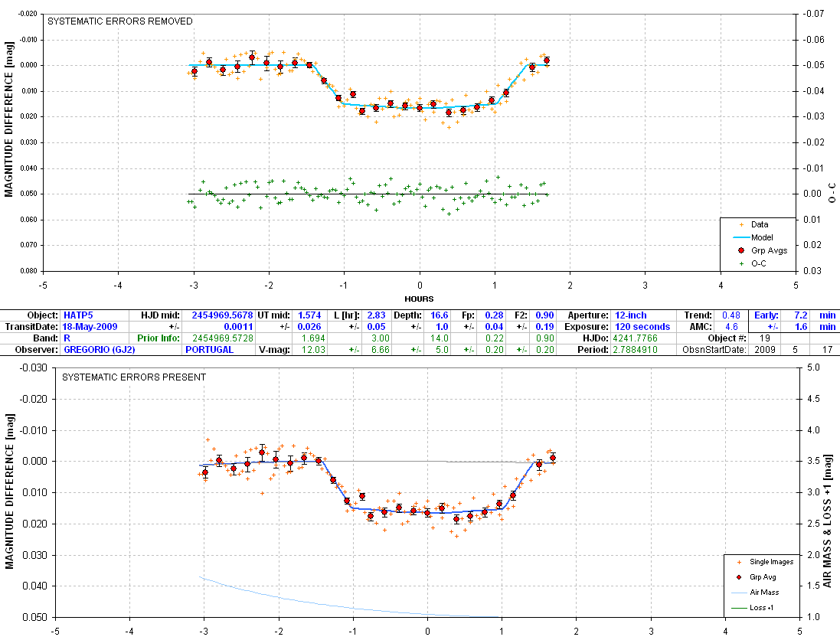This screenshot has width=840, height=640.
Task: Select the Aperture: label
Action: [x=588, y=315]
